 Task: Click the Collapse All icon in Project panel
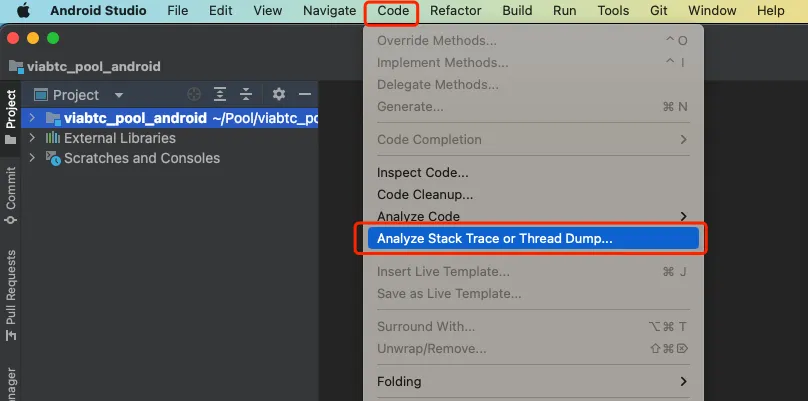tap(246, 94)
